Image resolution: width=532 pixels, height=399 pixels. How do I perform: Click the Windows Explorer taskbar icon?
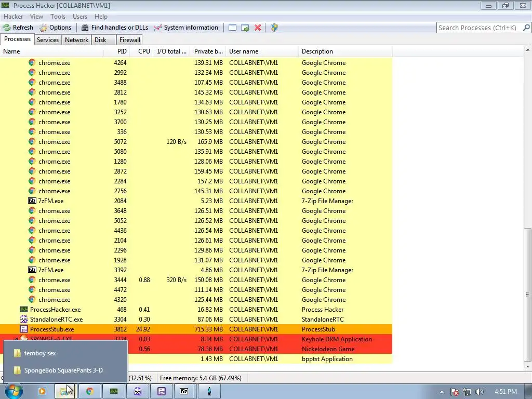click(x=65, y=391)
